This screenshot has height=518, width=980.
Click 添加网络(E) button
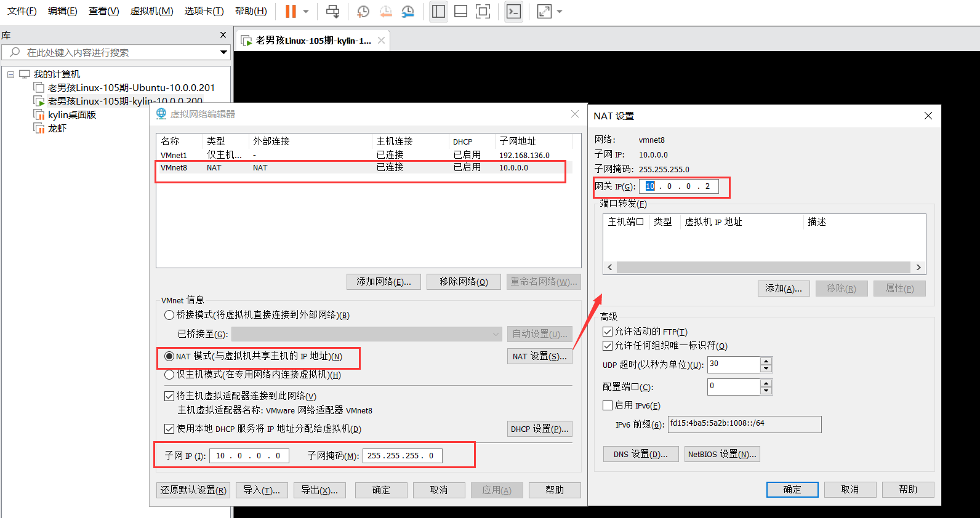[384, 282]
